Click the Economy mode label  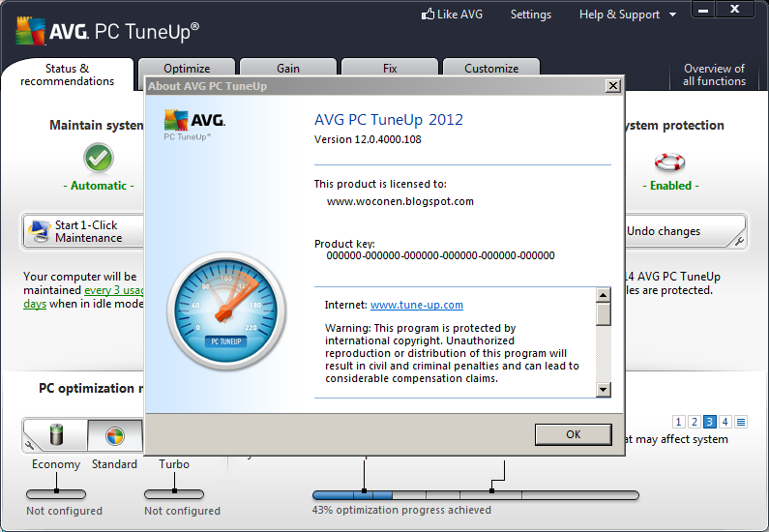tap(56, 464)
